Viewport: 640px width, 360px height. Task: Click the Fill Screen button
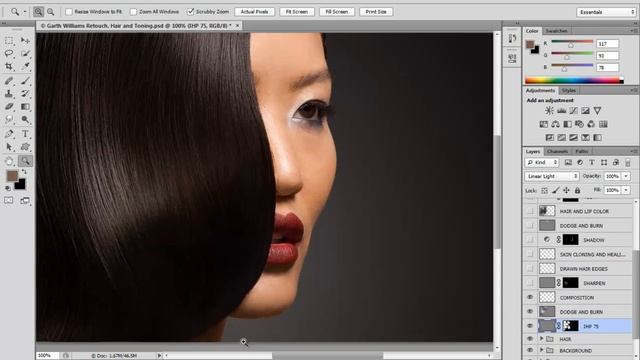pyautogui.click(x=337, y=12)
